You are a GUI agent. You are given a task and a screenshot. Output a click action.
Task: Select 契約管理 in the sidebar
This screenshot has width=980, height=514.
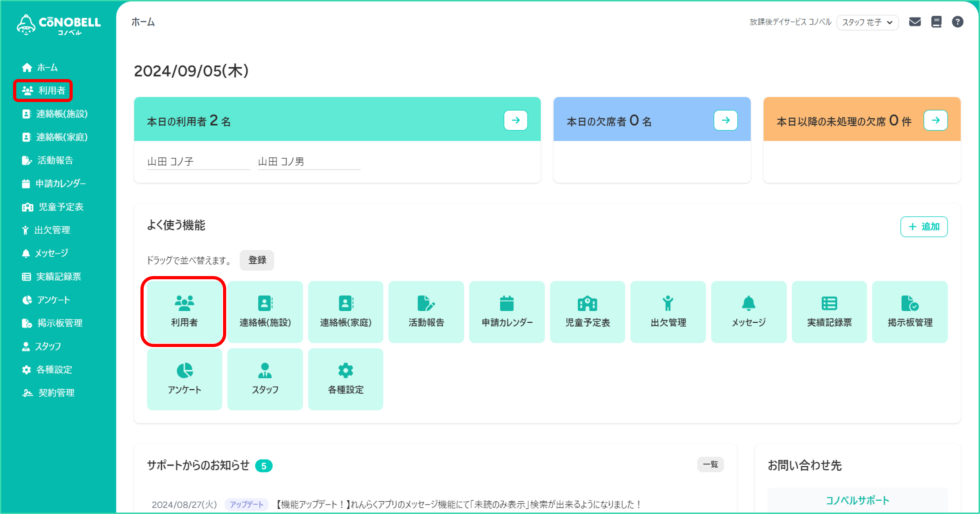tap(48, 393)
